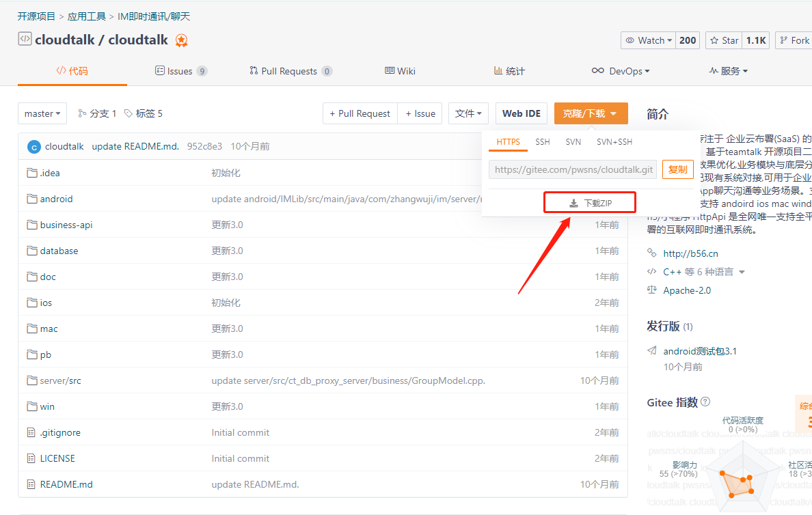Open the 统计 tab
This screenshot has width=812, height=515.
coord(509,71)
